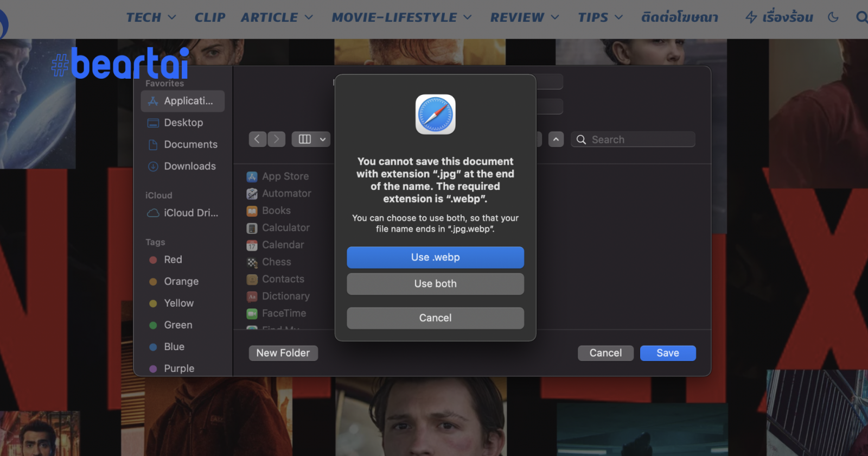Select the Red tag color dot
This screenshot has height=456, width=868.
[153, 260]
